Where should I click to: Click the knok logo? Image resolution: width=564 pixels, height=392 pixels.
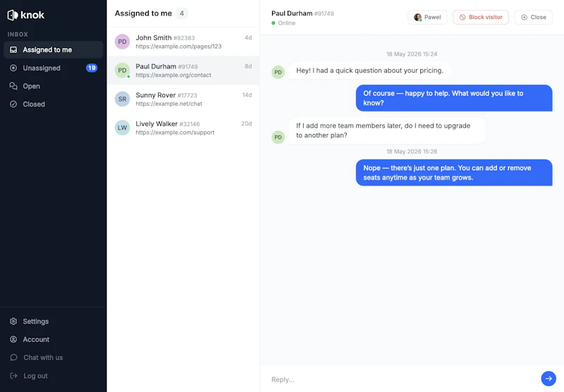point(25,15)
